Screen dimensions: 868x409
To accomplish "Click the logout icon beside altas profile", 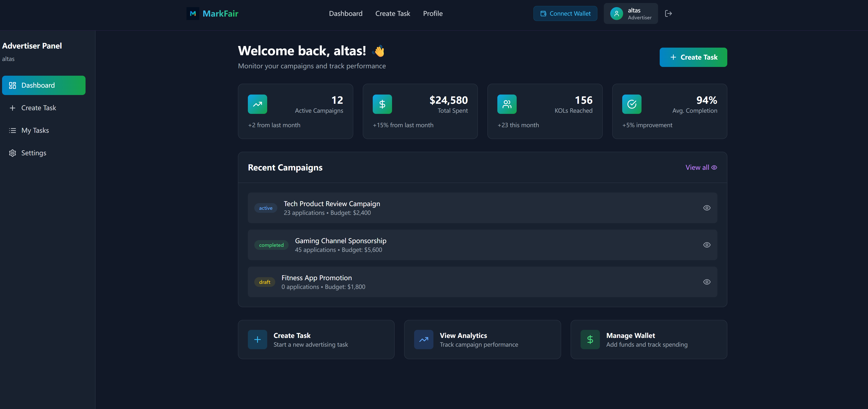I will point(668,14).
